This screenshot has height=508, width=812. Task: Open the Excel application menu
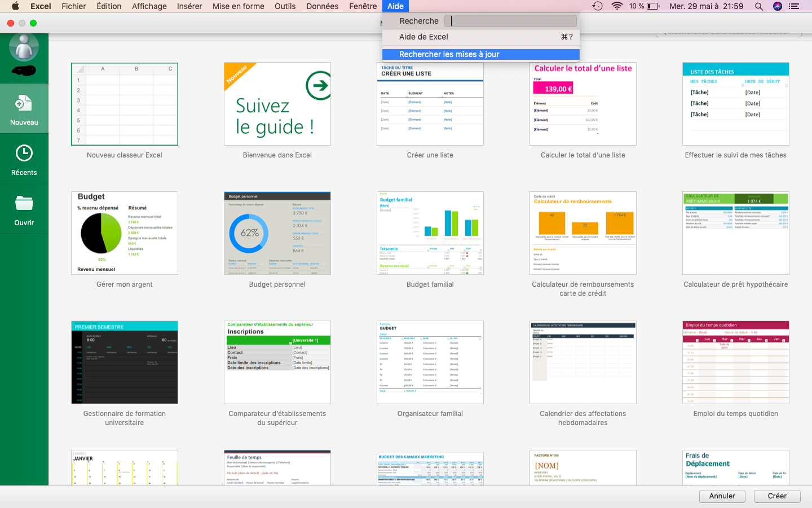click(41, 6)
